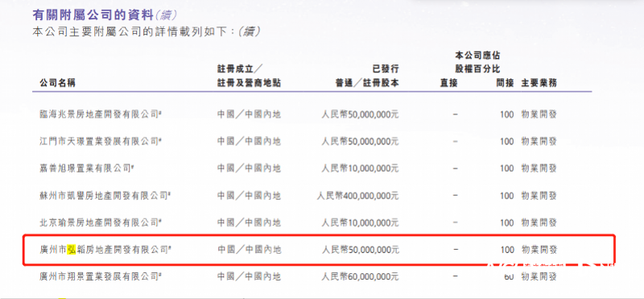
Task: Click '人民幣10,000,000元' in the 嘉善旭璟 row
Action: click(x=360, y=168)
